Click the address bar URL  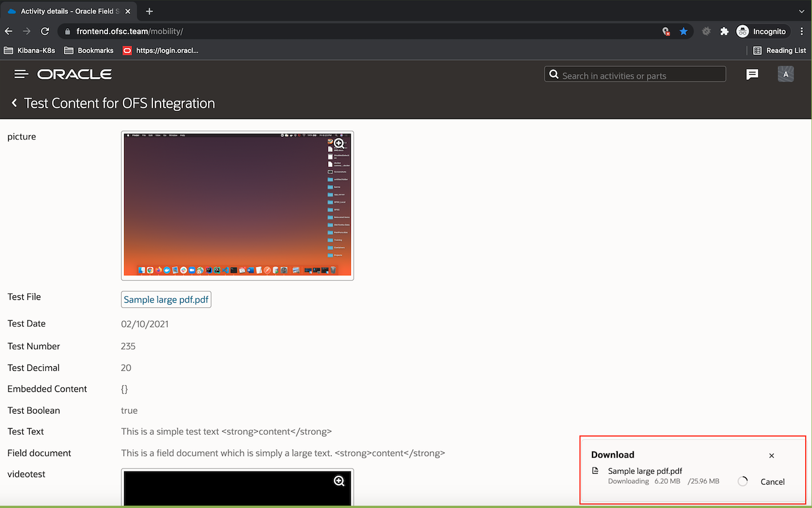tap(130, 31)
